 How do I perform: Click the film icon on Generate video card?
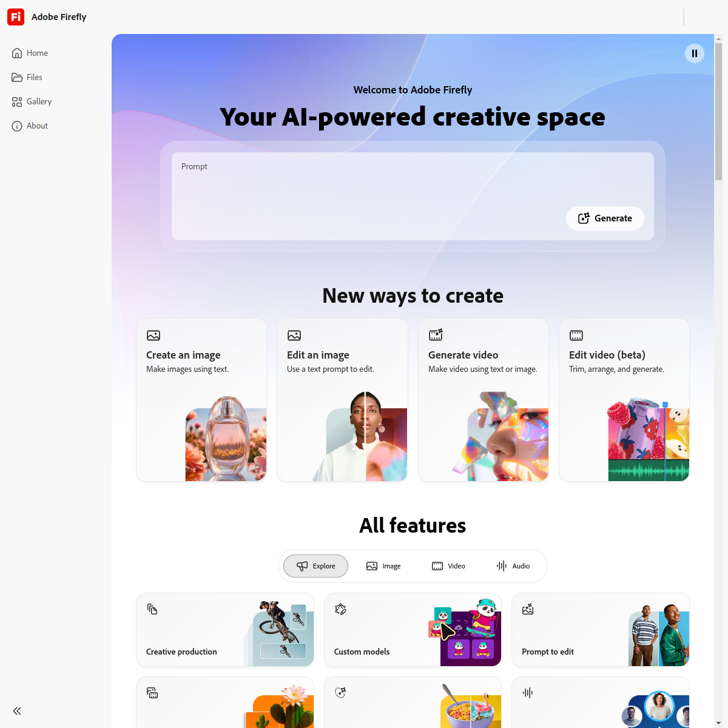[x=436, y=335]
